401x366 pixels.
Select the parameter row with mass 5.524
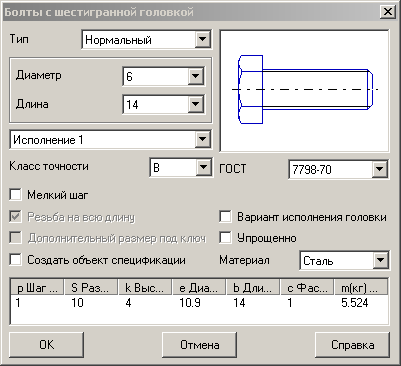[199, 303]
